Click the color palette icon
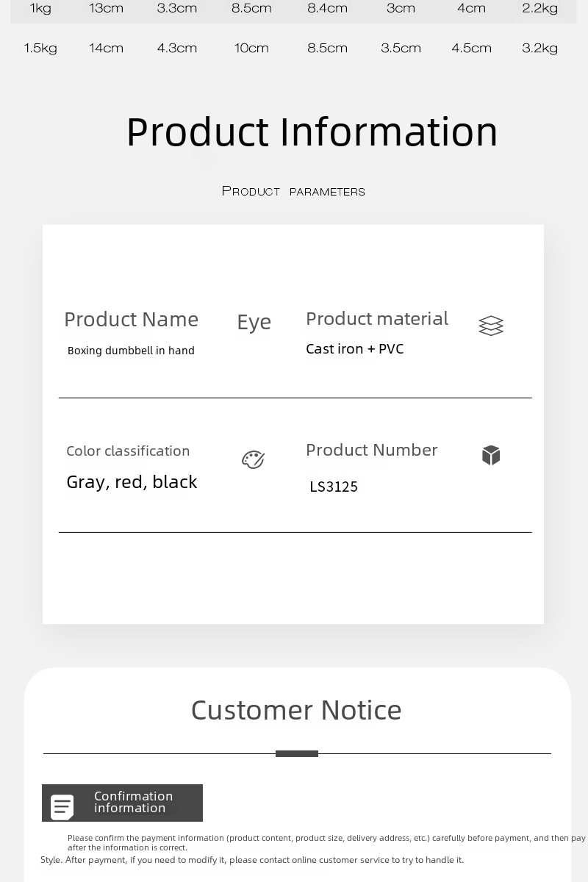Viewport: 588px width, 882px height. [253, 459]
